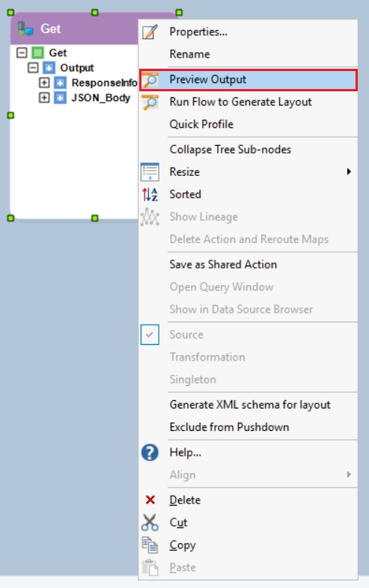Click the Preview Output magnifier icon
The height and width of the screenshot is (588, 369).
(x=150, y=79)
